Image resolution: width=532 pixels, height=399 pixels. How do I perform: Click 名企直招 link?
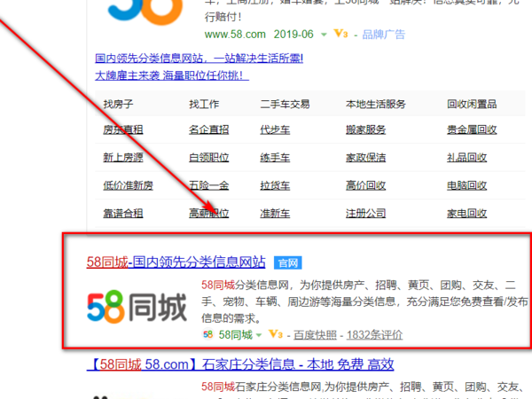click(x=209, y=129)
